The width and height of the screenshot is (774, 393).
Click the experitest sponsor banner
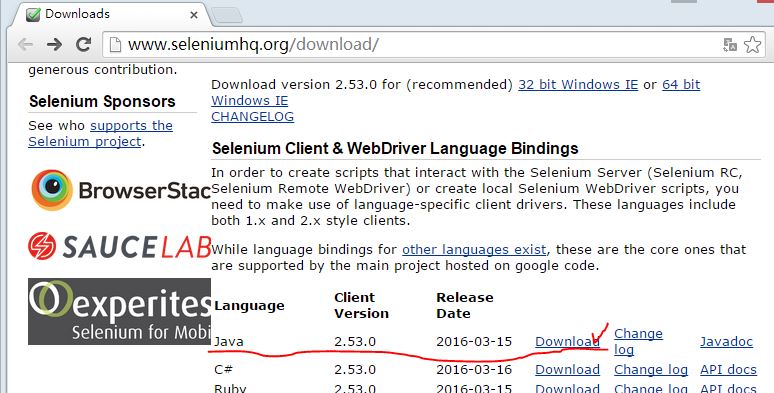[119, 311]
